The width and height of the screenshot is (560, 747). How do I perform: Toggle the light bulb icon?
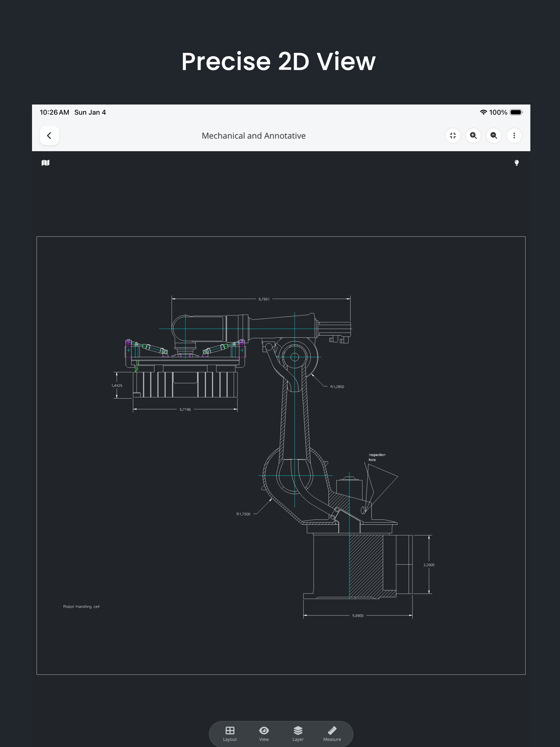pyautogui.click(x=517, y=163)
